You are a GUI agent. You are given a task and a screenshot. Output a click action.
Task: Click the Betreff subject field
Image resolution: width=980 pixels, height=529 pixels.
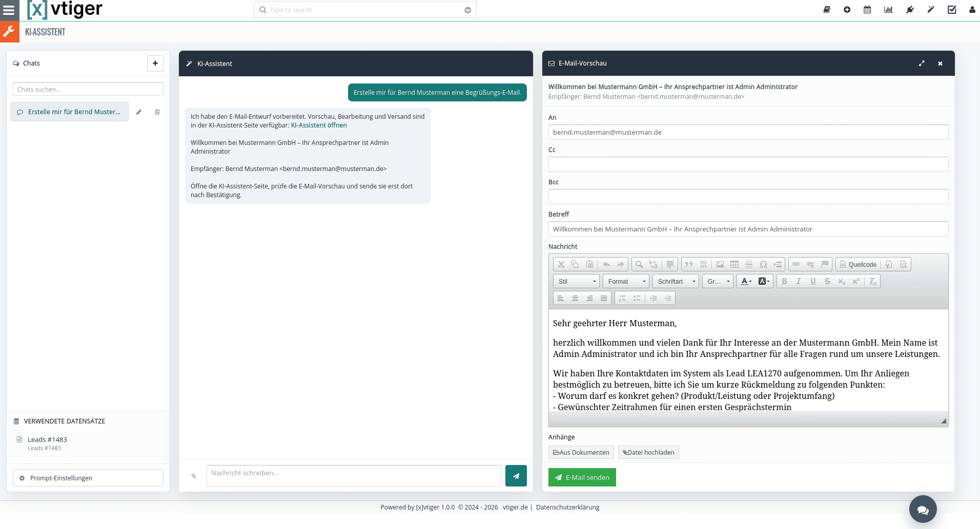[748, 229]
